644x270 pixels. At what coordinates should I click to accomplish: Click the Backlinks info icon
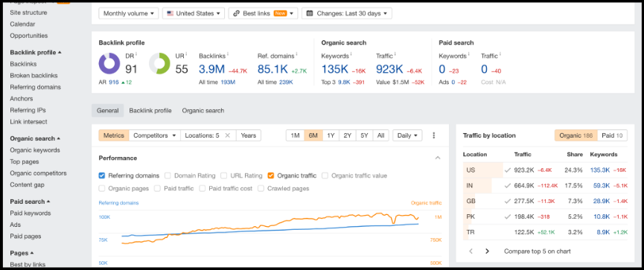coord(228,54)
